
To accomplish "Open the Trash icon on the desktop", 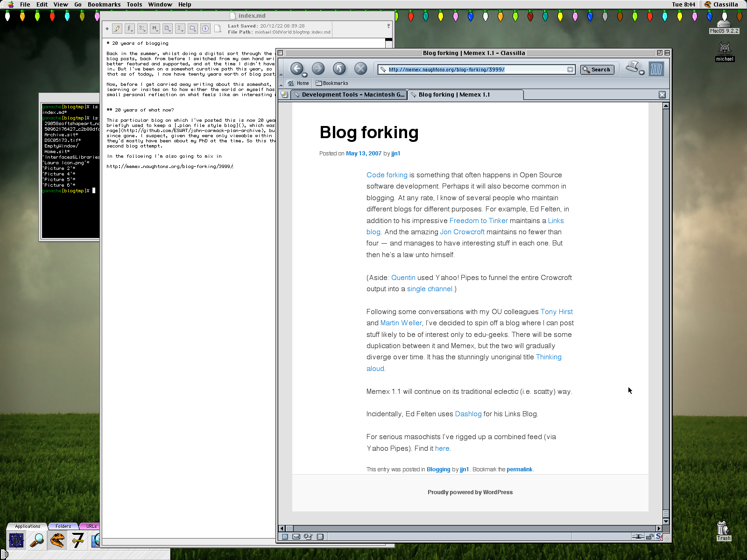I will (724, 531).
